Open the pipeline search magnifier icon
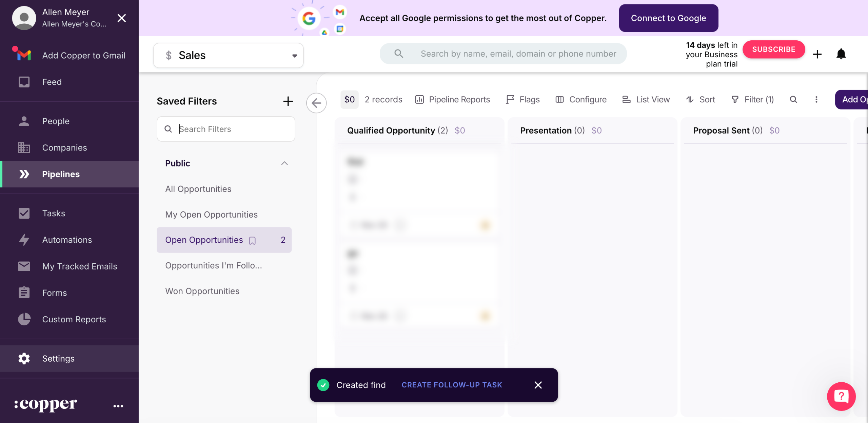868x423 pixels. click(793, 100)
